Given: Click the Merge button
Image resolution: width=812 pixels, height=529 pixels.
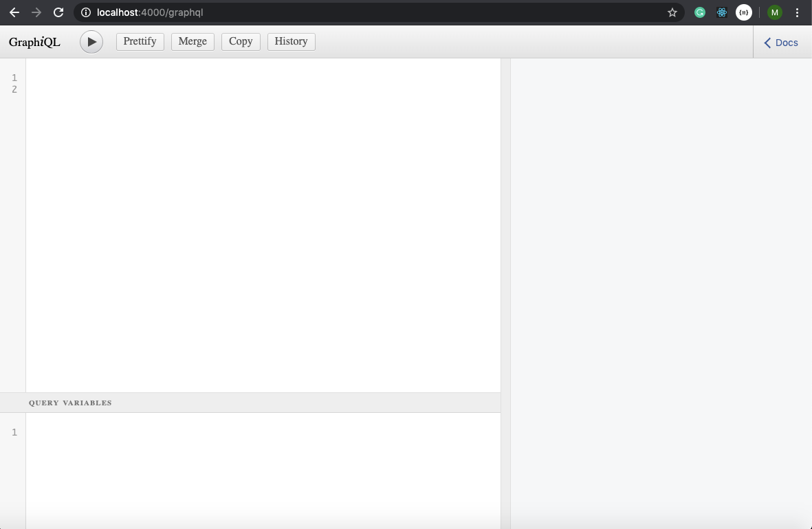Looking at the screenshot, I should point(193,41).
